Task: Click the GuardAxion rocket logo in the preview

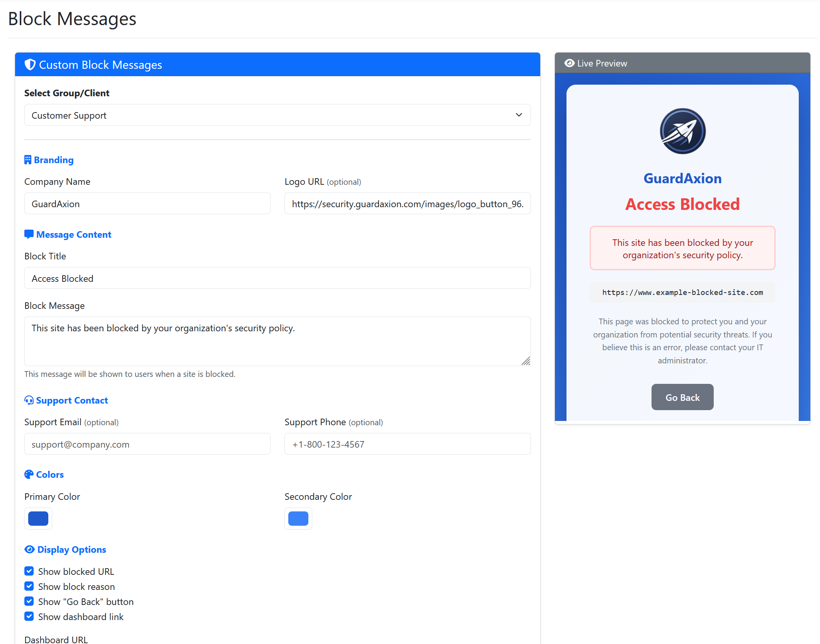Action: [682, 131]
